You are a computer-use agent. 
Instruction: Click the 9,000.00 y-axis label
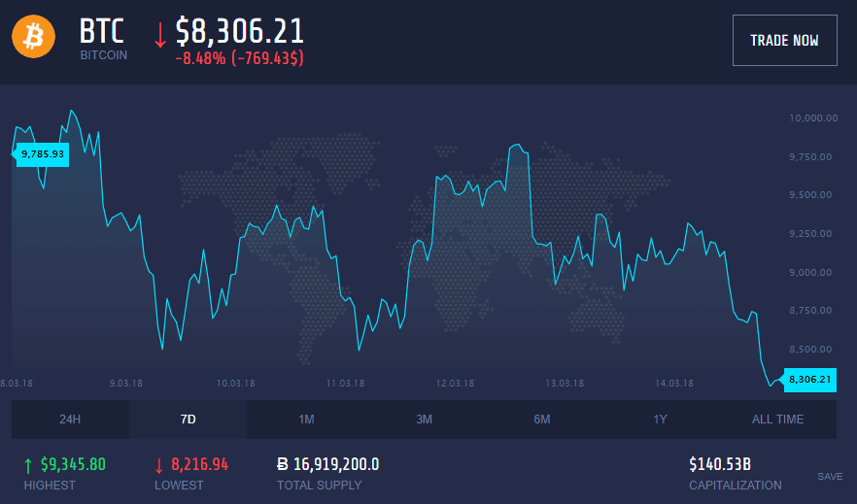click(810, 273)
